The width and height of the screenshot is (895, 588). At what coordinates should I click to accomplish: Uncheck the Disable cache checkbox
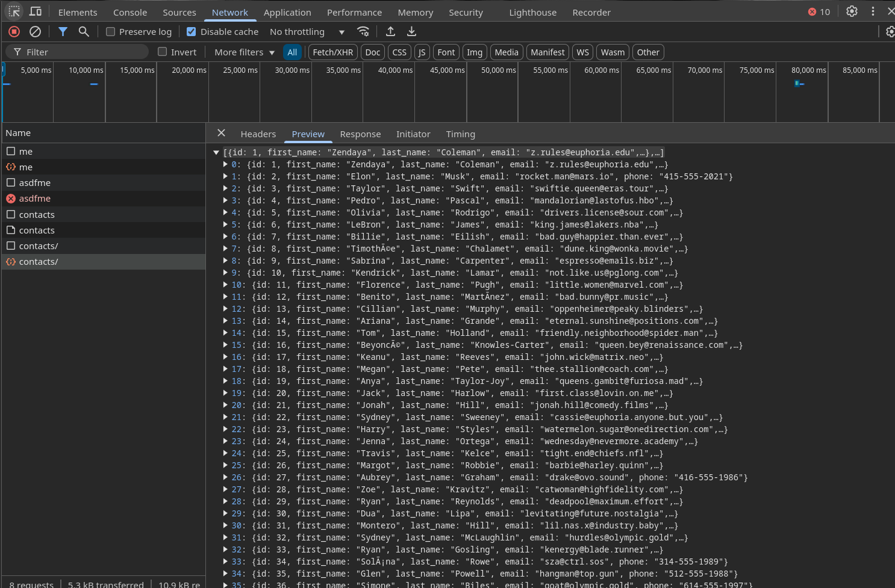tap(192, 32)
